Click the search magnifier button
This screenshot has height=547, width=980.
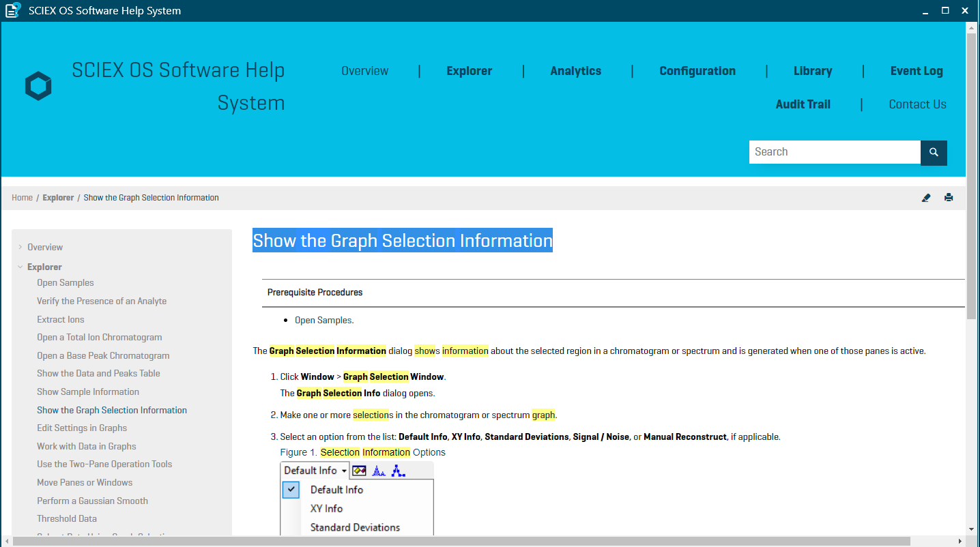[934, 152]
